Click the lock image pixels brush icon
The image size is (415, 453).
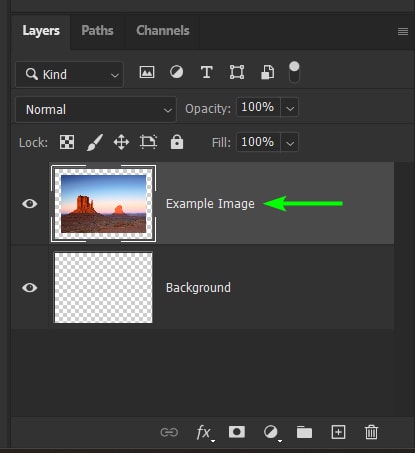pos(95,142)
